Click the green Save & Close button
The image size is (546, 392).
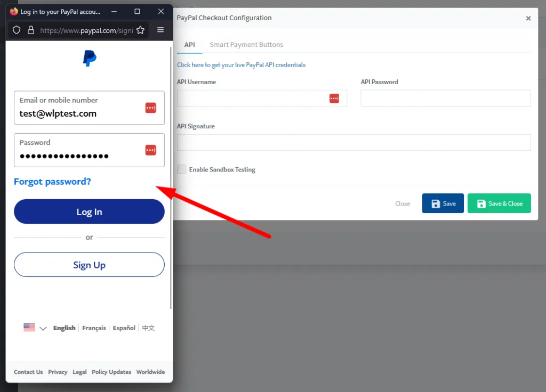(499, 203)
